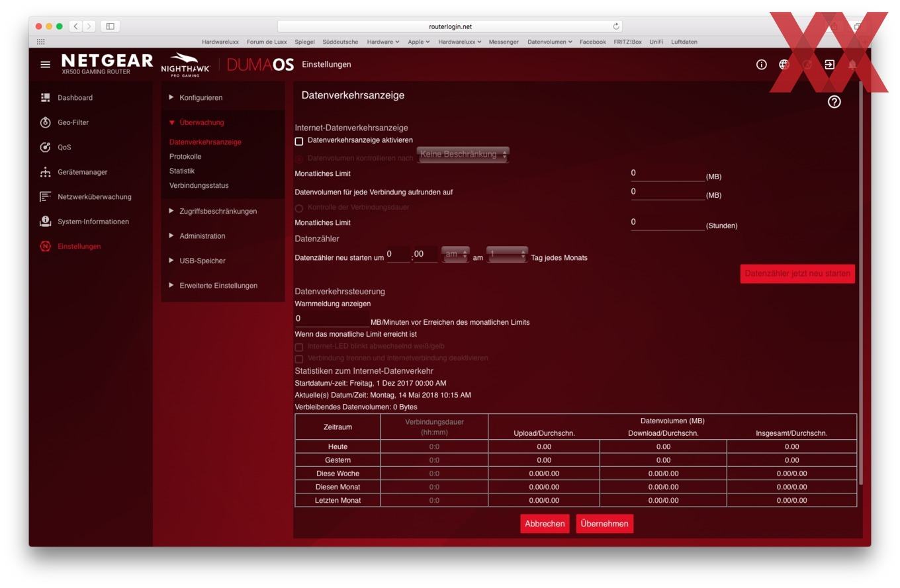
Task: Click Monatliches Limit MB input field
Action: 667,174
